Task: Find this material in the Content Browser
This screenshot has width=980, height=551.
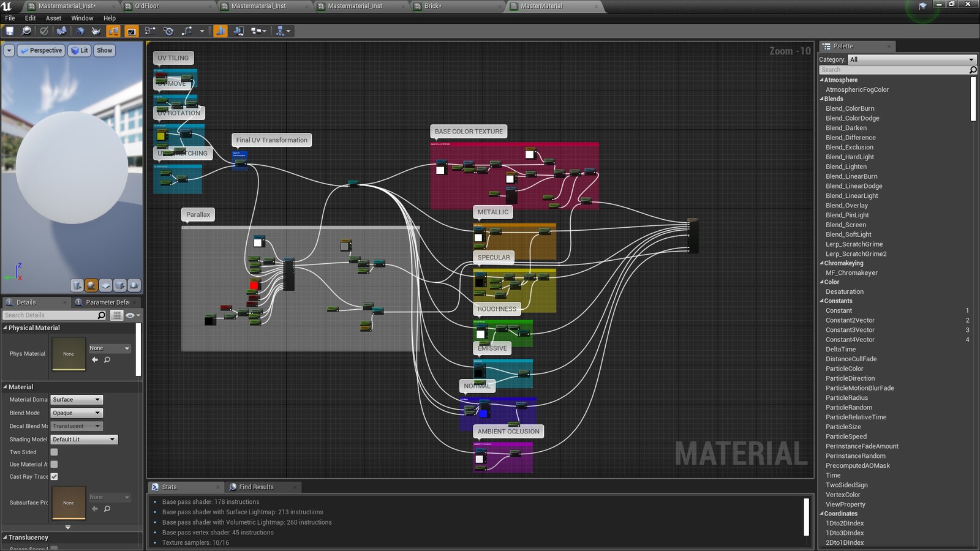Action: point(26,31)
